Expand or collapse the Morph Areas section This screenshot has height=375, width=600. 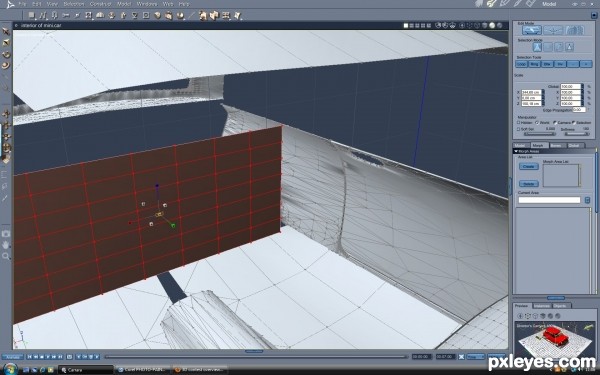(516, 152)
